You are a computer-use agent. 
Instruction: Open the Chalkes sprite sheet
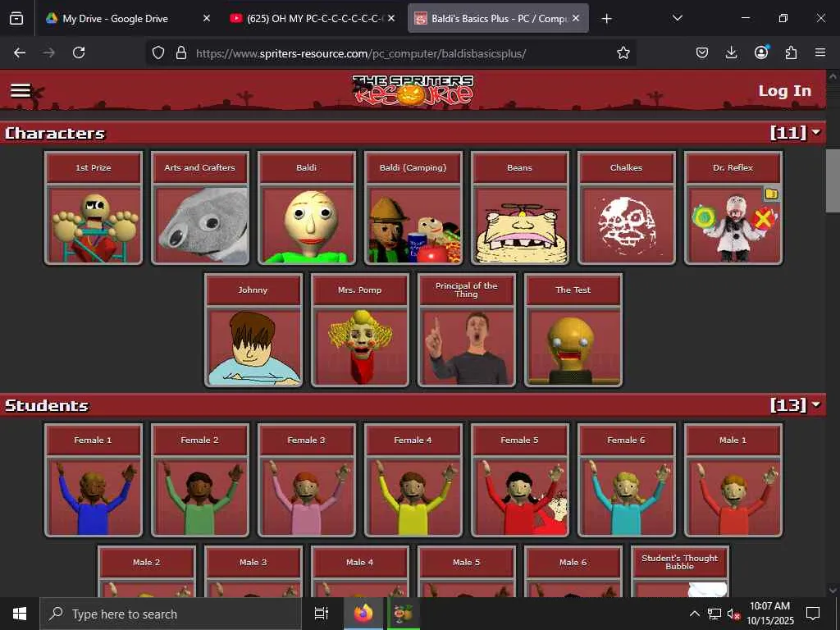tap(626, 208)
